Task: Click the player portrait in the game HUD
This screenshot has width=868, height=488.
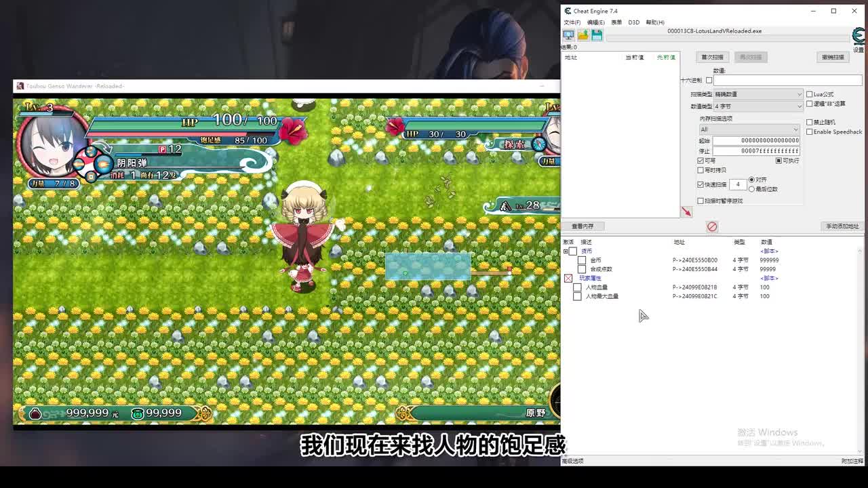Action: coord(53,142)
